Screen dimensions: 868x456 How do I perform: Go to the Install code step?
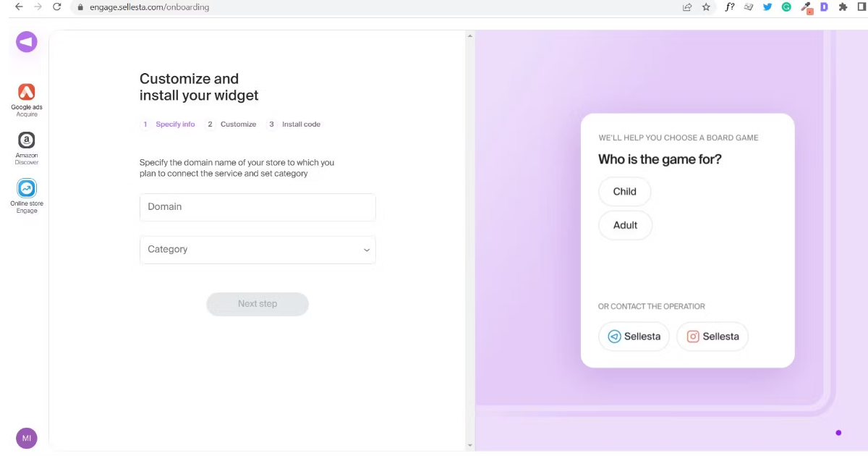(294, 124)
